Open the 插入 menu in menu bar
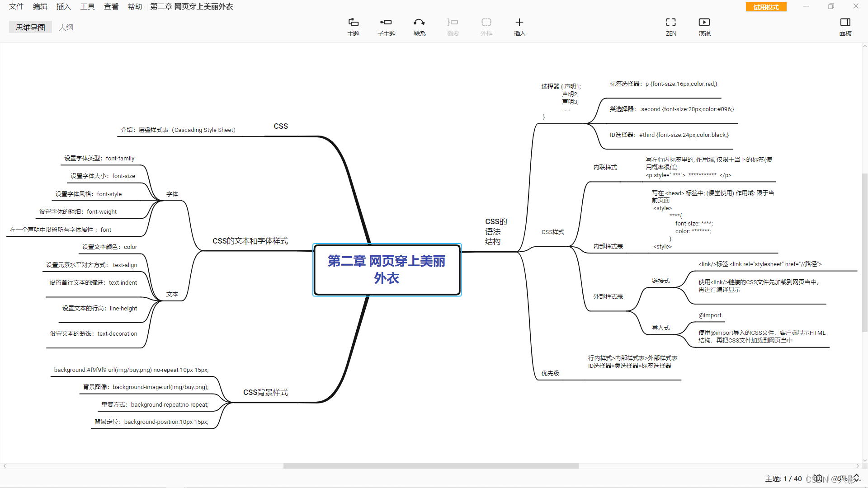This screenshot has height=488, width=868. (x=64, y=6)
